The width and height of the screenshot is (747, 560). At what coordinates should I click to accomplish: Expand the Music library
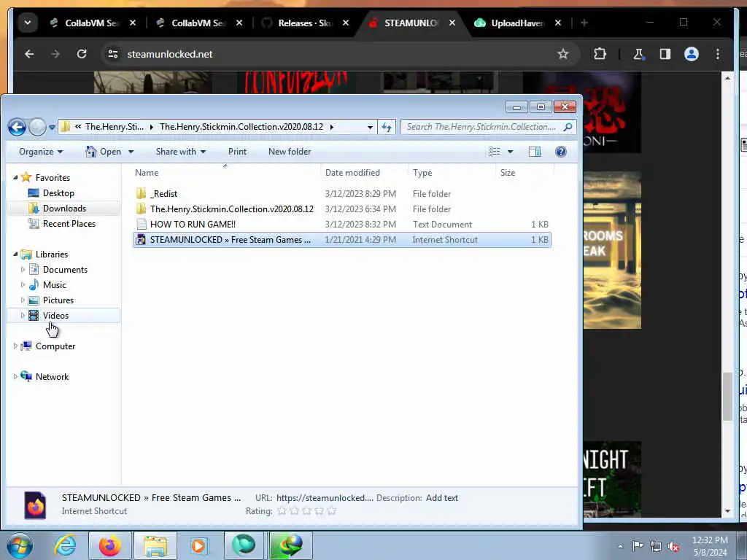(23, 285)
